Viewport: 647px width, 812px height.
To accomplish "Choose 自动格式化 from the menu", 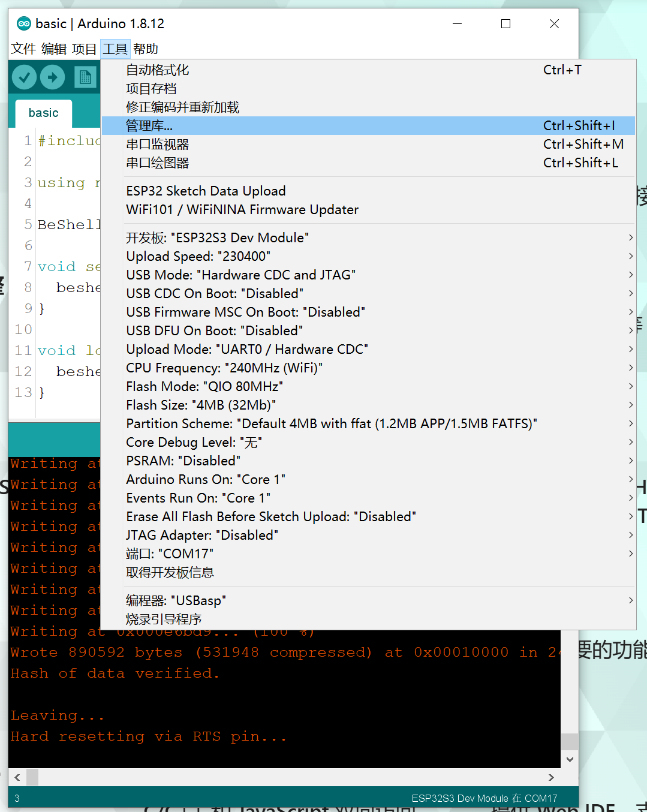I will (x=368, y=70).
